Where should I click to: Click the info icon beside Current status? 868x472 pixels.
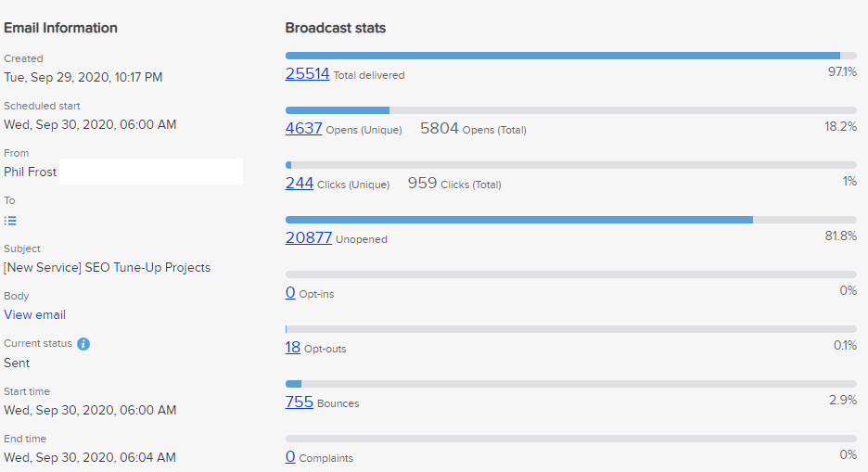(x=83, y=344)
